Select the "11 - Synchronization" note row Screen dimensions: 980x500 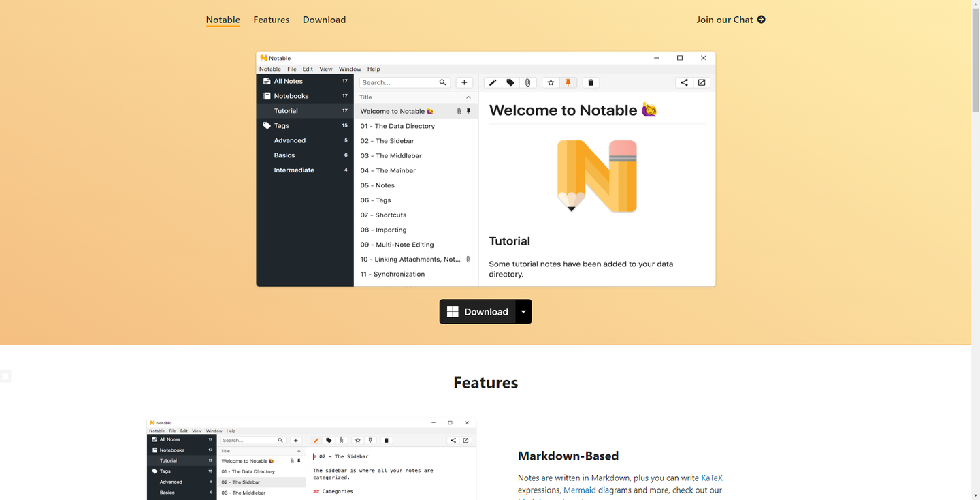click(x=416, y=274)
